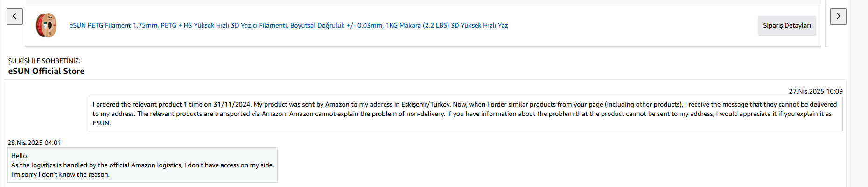Click the sent message line mentioning "to my address"
Screen dimensions: 868x187
click(462, 114)
